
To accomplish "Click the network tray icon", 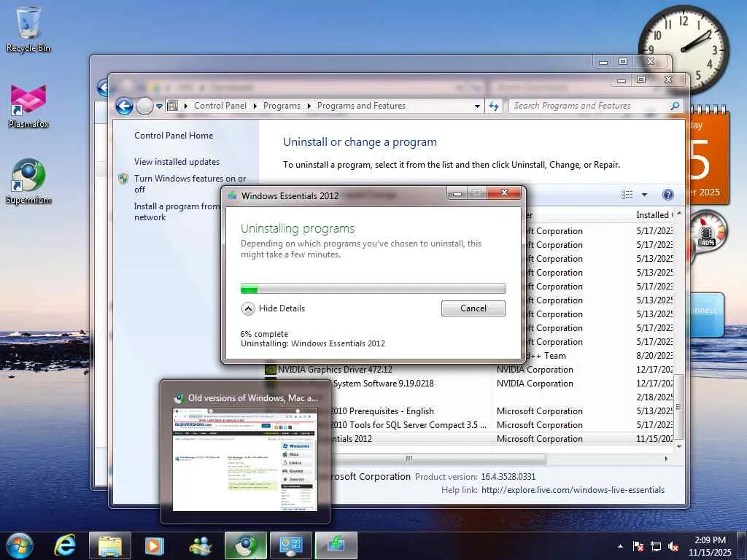I will coord(656,546).
